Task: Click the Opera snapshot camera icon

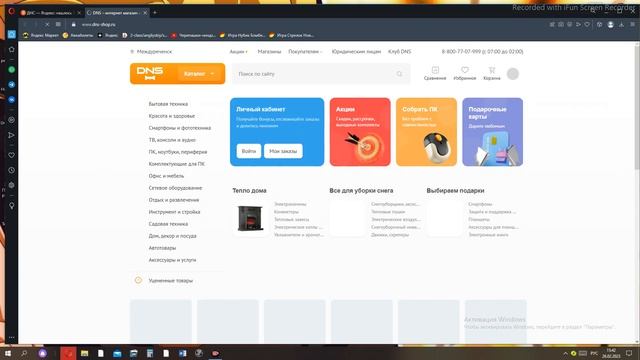Action: pyautogui.click(x=561, y=24)
